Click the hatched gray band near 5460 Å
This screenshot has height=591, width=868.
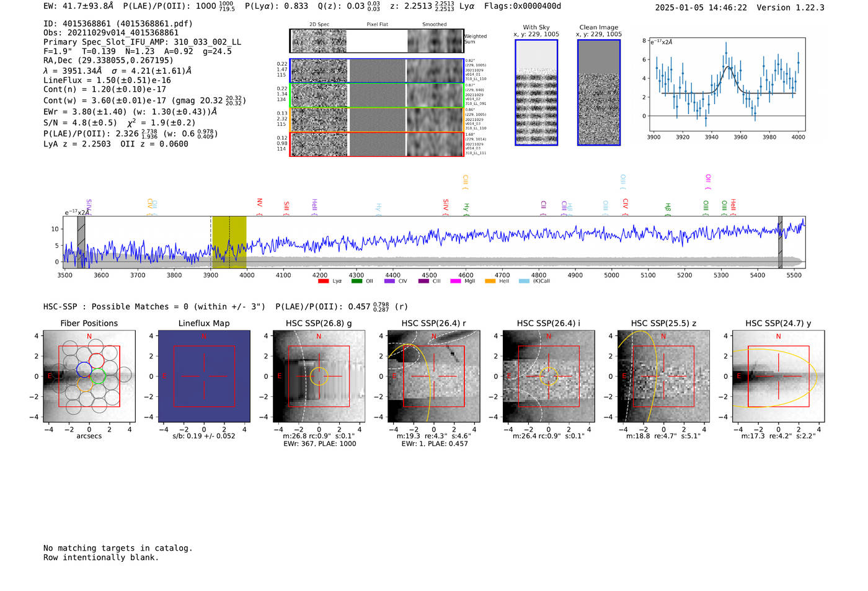click(x=780, y=242)
